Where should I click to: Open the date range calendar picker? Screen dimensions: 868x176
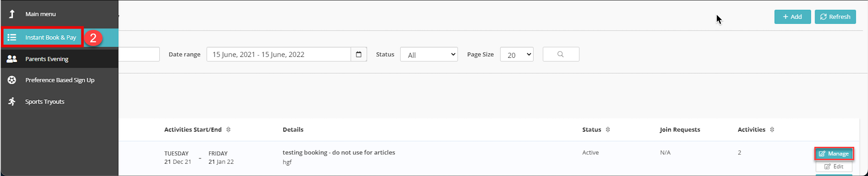click(359, 55)
